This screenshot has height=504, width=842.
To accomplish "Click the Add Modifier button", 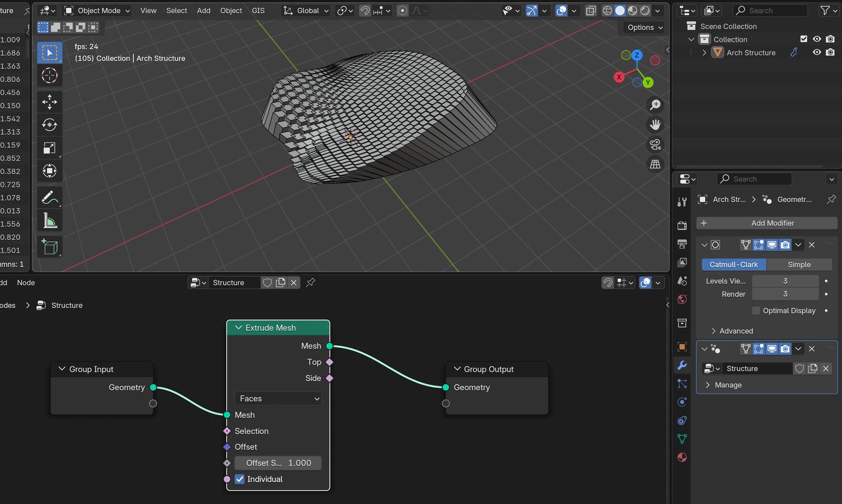I will [x=767, y=223].
